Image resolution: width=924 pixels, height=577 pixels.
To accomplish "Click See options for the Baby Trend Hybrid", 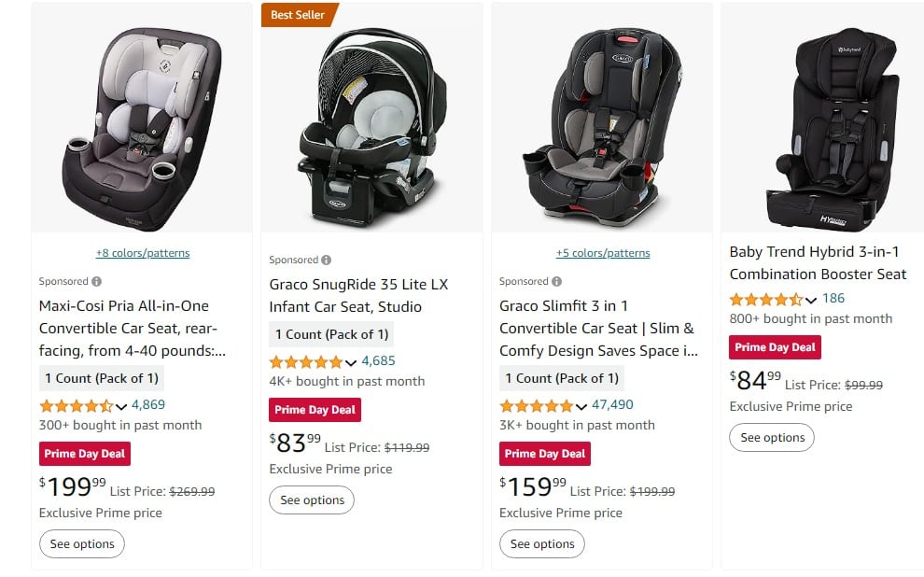I will tap(772, 437).
